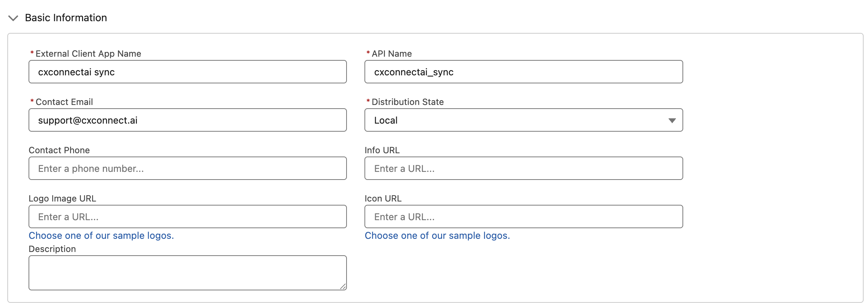
Task: Grab the Description box resize handle
Action: point(343,287)
